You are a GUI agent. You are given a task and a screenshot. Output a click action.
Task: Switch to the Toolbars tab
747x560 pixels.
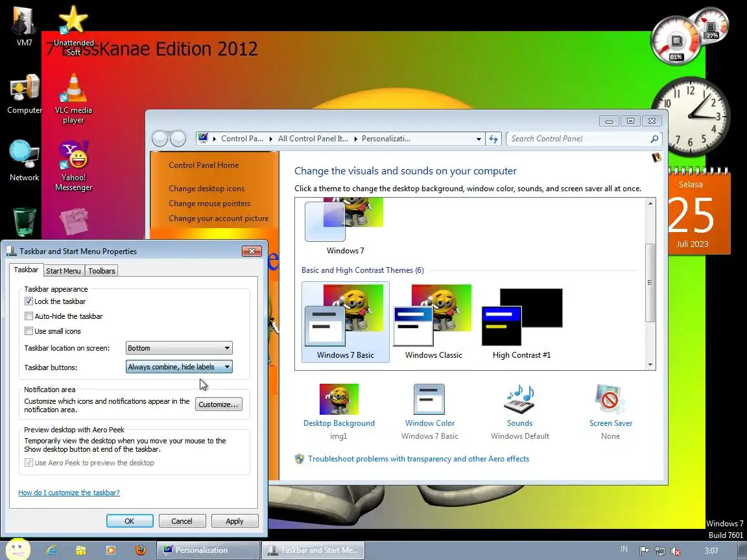click(x=101, y=271)
